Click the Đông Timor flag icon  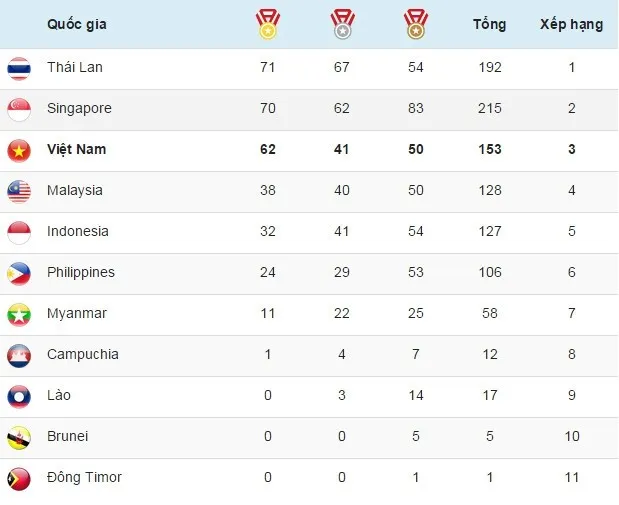point(19,479)
